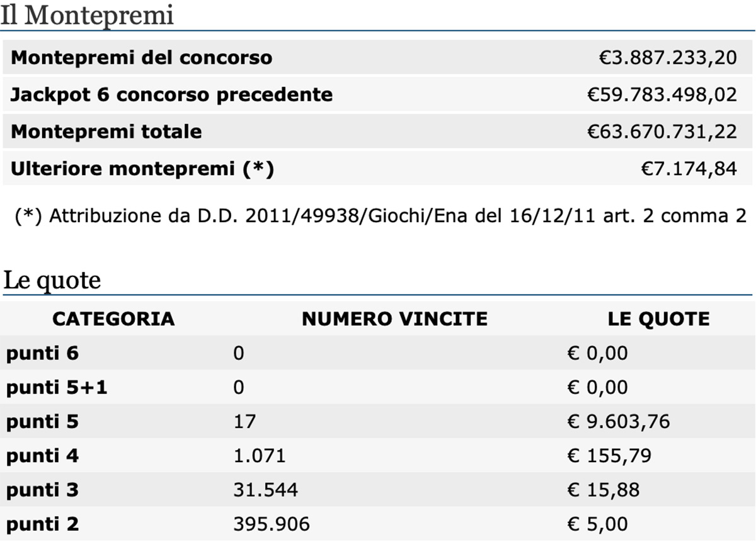Click the €59.783.498,02 jackpot value

tap(662, 94)
